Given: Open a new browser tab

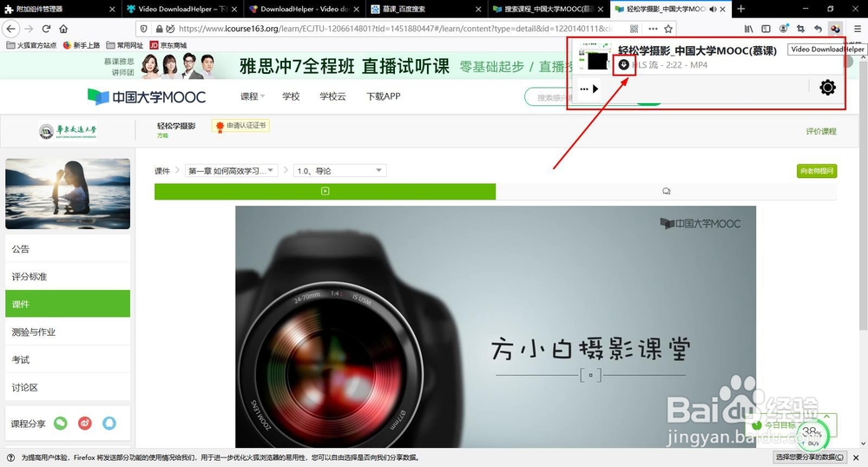Looking at the screenshot, I should click(x=740, y=9).
